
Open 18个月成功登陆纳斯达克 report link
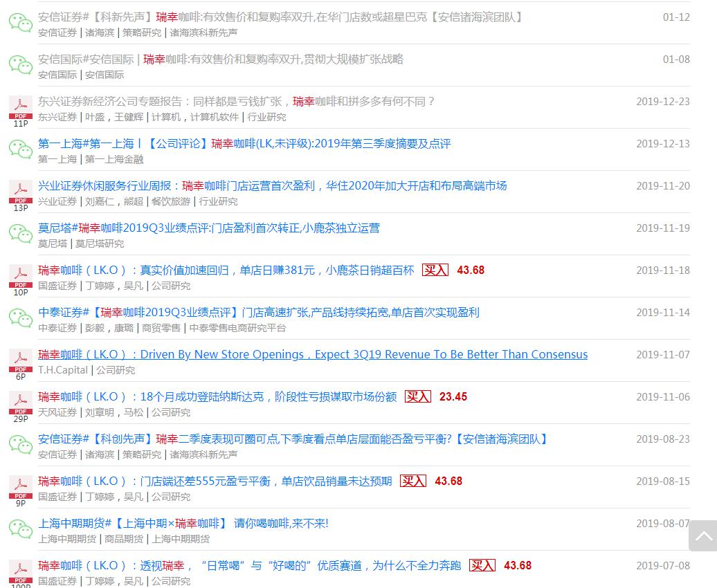coord(217,397)
